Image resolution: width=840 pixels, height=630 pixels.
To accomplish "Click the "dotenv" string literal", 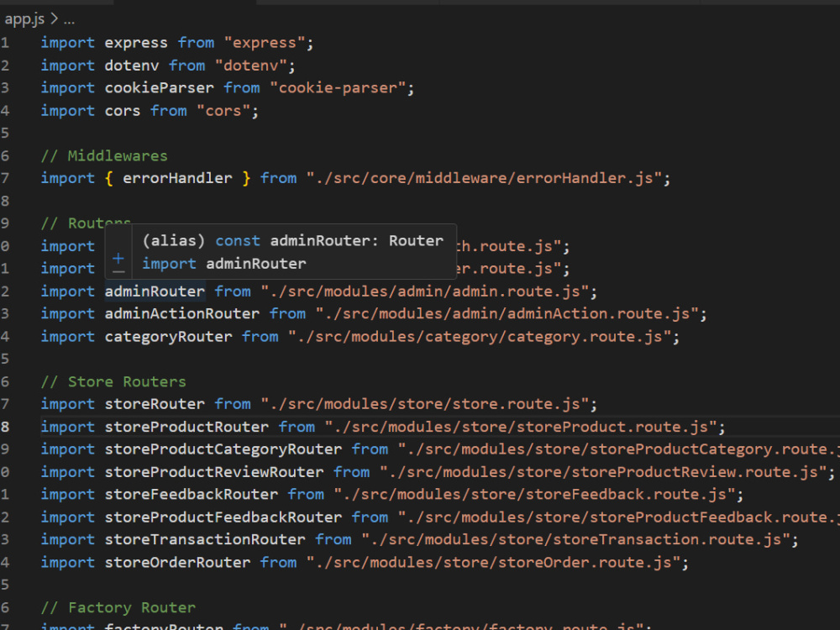I will point(250,66).
